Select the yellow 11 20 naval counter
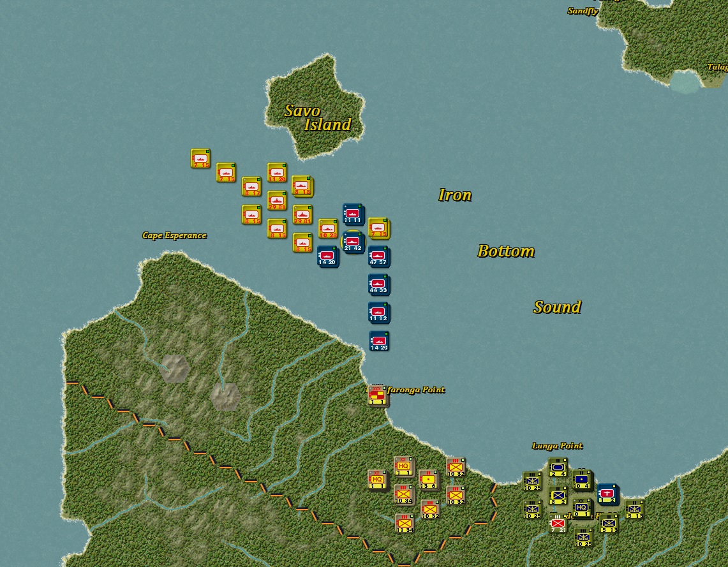Screen dimensions: 728x567 tap(277, 172)
